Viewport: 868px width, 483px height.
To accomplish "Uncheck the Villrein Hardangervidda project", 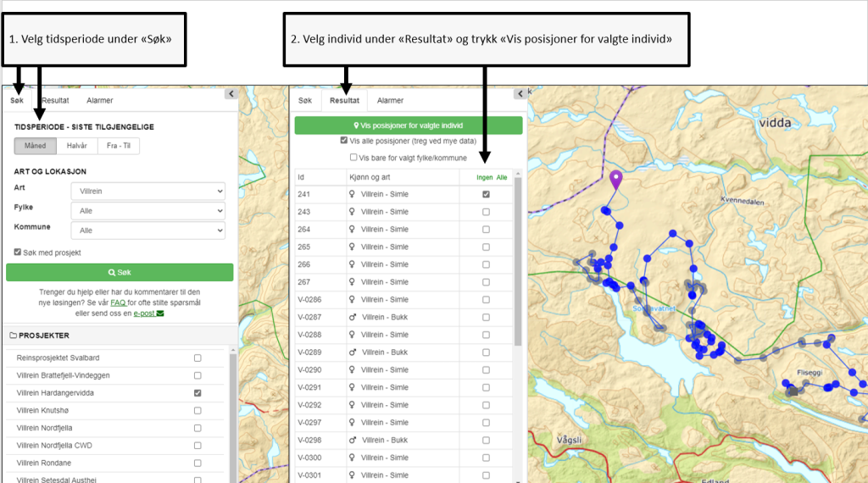I will (198, 393).
